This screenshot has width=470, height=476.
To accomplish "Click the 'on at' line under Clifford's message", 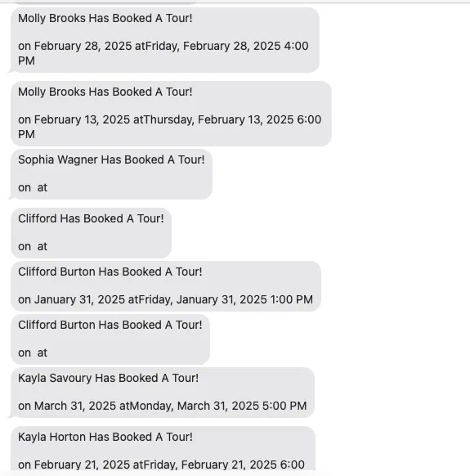I will click(x=33, y=246).
